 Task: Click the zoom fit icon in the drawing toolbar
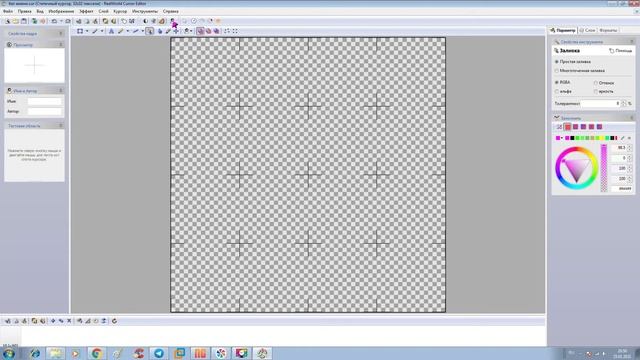pos(227,31)
